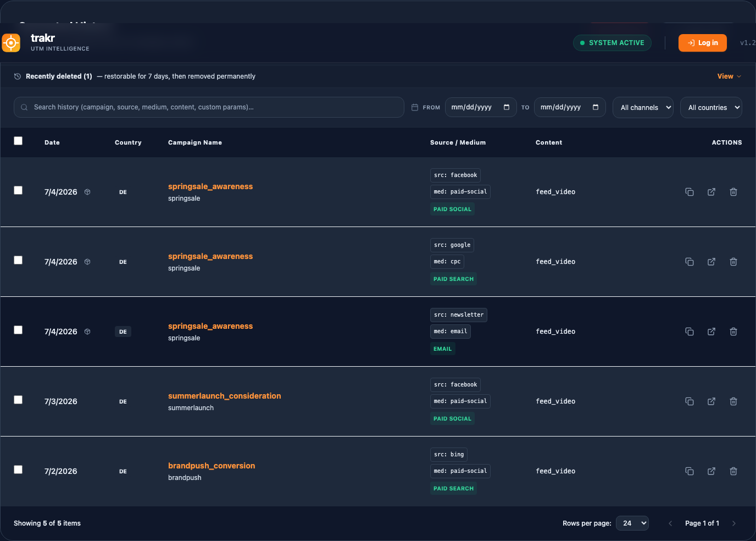Click the 'Page 1 of 1' indicator
The width and height of the screenshot is (756, 541).
coord(702,523)
